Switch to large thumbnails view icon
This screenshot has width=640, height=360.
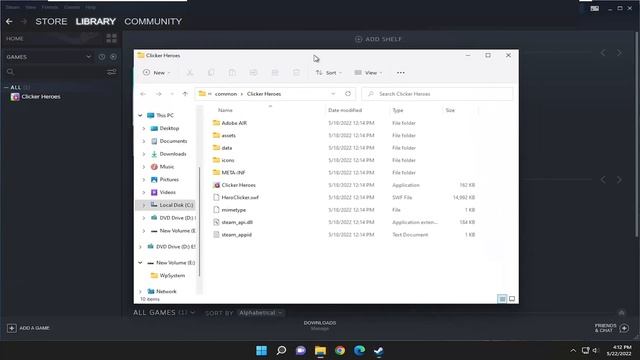click(512, 299)
